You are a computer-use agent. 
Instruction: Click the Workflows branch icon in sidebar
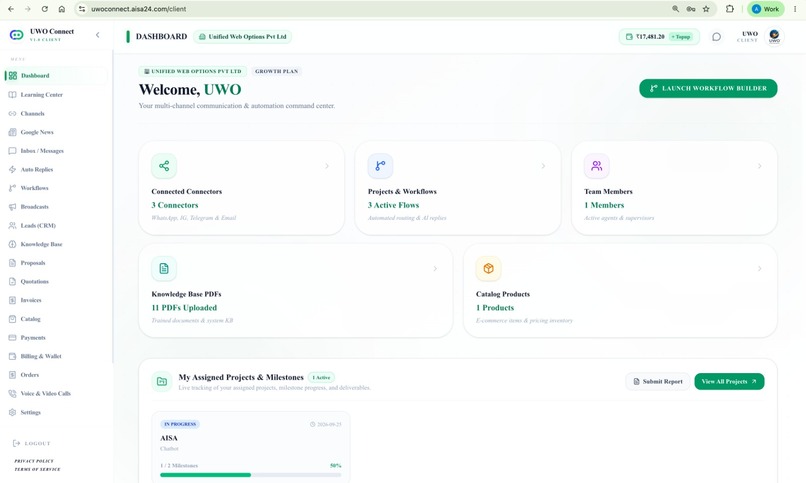coord(12,188)
